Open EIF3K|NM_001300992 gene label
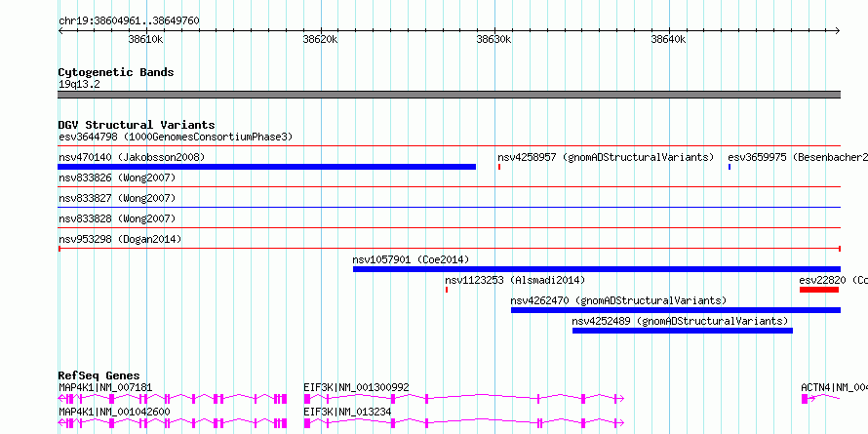The height and width of the screenshot is (434, 868). tap(357, 387)
